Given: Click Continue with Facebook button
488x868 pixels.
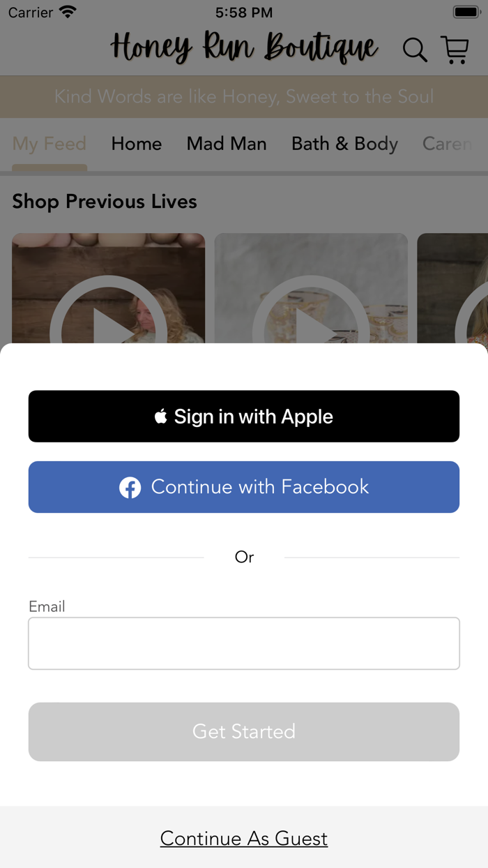Looking at the screenshot, I should coord(244,487).
